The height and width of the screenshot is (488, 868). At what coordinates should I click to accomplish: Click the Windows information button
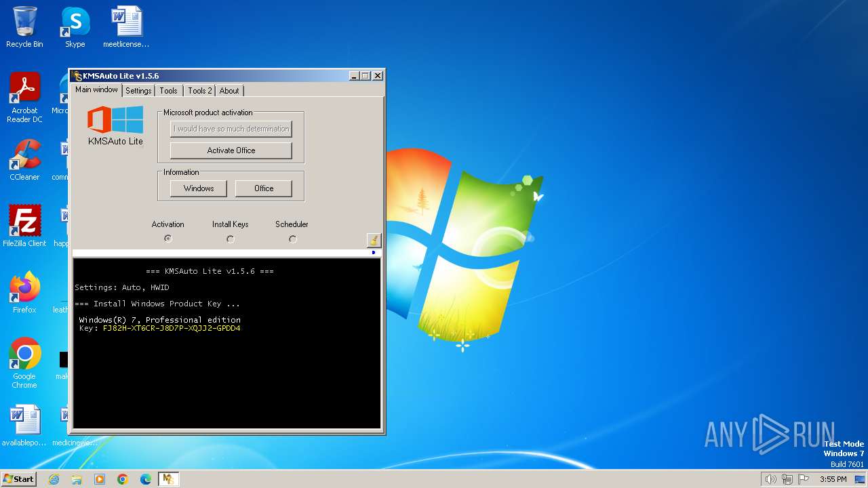pyautogui.click(x=199, y=188)
